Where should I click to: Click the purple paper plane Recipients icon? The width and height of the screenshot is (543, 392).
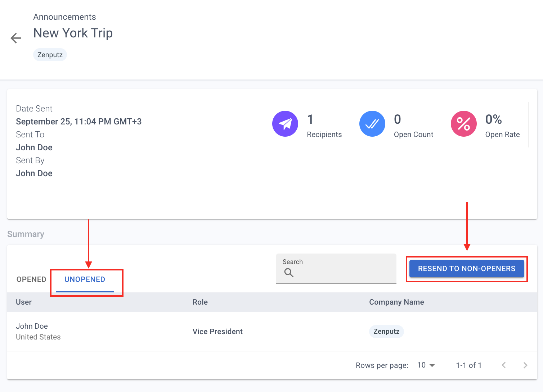(285, 124)
